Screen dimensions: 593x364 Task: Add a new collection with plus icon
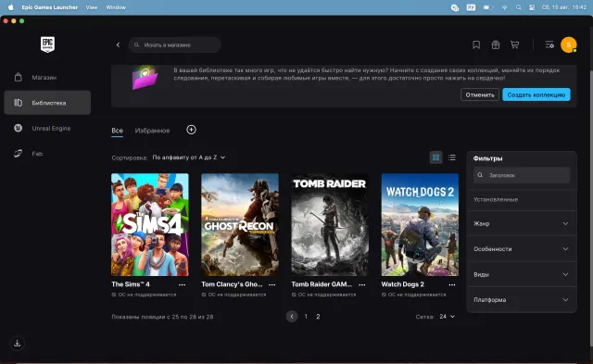coord(192,130)
